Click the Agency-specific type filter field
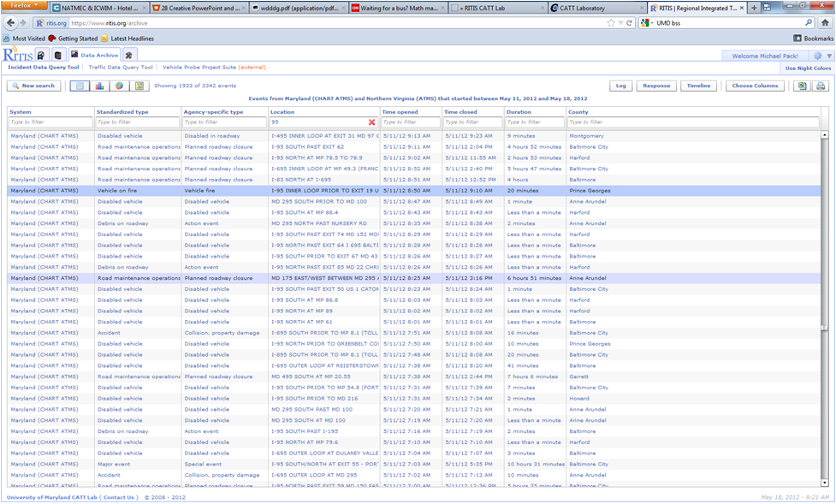The image size is (836, 504). 224,122
